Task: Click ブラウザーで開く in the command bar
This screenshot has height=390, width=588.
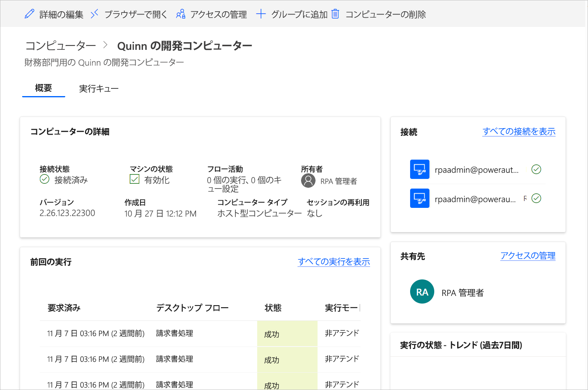Action: tap(136, 14)
